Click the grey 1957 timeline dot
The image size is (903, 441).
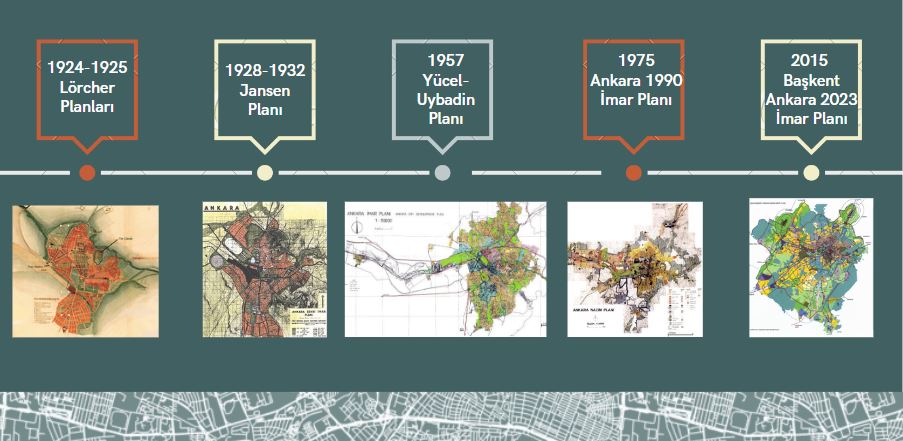tap(442, 172)
